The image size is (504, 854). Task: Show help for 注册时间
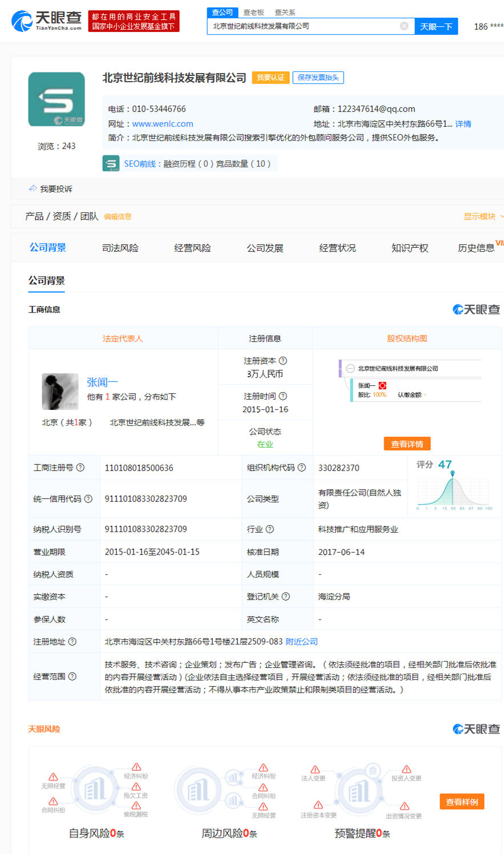tap(283, 396)
